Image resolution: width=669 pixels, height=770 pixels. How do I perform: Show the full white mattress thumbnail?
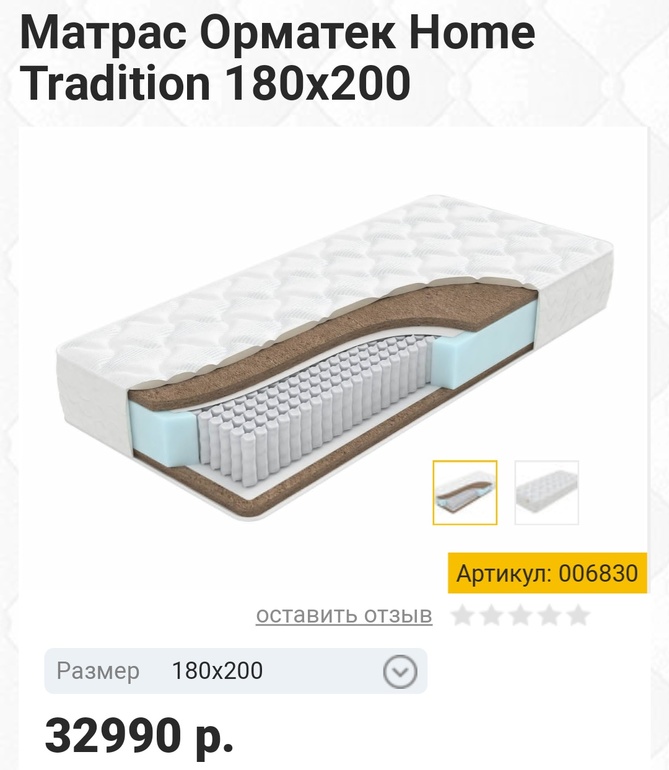click(546, 492)
